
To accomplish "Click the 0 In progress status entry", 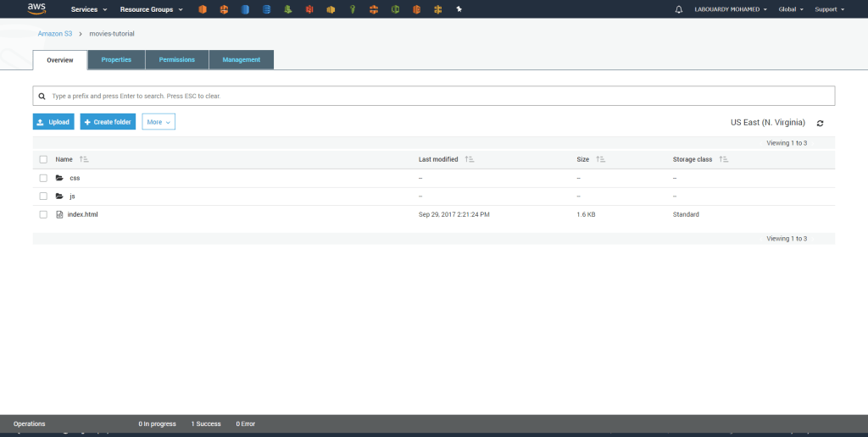I will click(157, 424).
